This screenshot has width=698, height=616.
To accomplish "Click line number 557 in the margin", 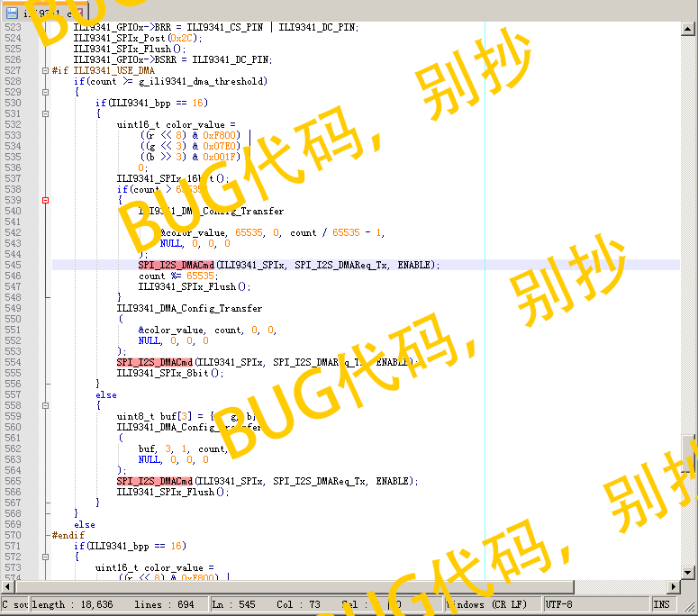I will [13, 394].
